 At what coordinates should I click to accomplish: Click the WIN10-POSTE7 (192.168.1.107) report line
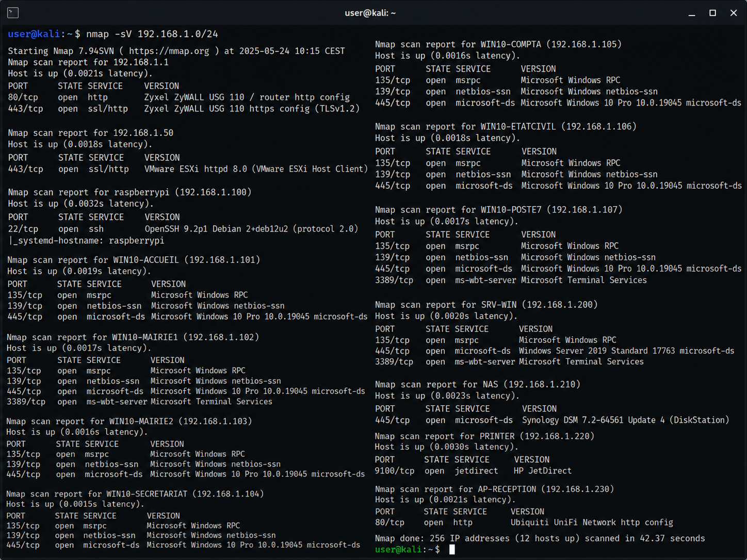point(499,210)
